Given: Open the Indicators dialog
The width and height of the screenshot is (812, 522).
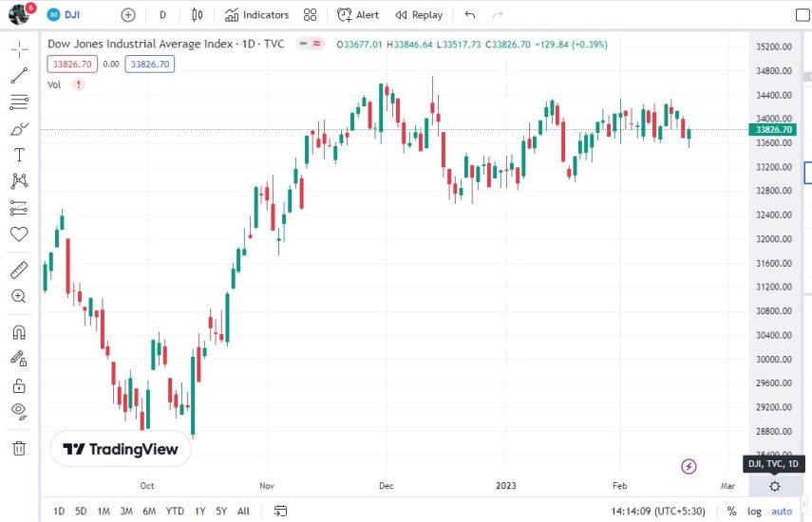Looking at the screenshot, I should click(256, 15).
